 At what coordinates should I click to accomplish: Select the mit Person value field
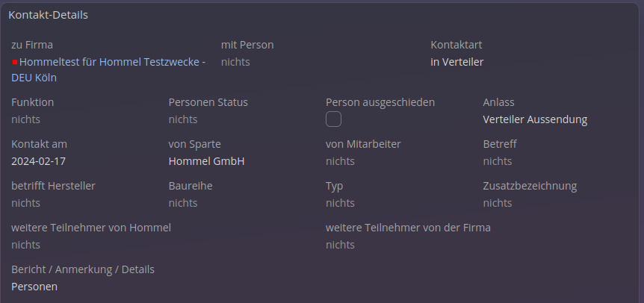pyautogui.click(x=235, y=62)
